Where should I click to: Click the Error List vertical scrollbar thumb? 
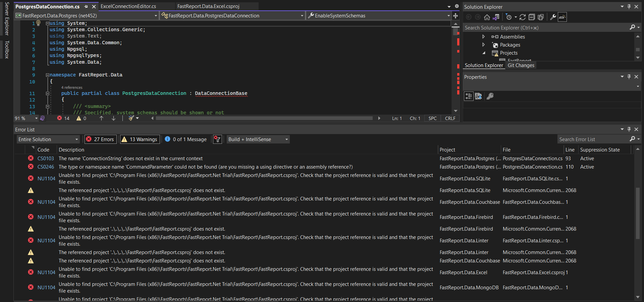(x=638, y=213)
